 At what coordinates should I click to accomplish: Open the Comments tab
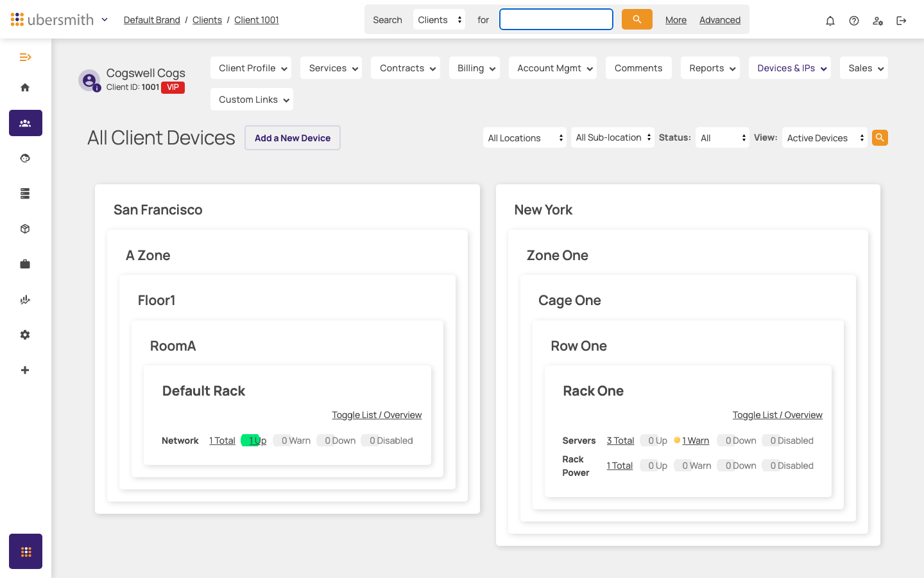pyautogui.click(x=638, y=68)
